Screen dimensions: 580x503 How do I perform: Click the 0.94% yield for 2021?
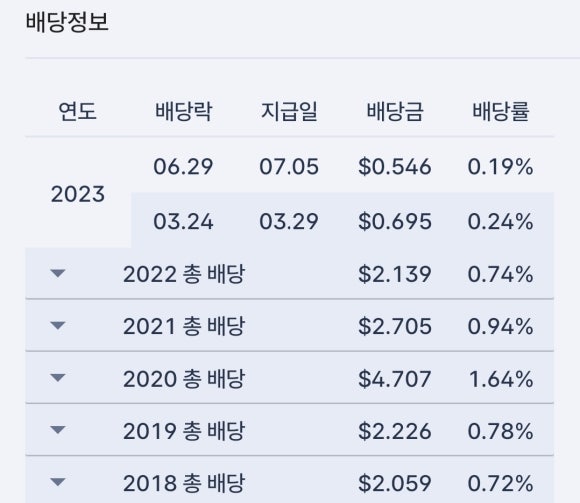pyautogui.click(x=500, y=327)
